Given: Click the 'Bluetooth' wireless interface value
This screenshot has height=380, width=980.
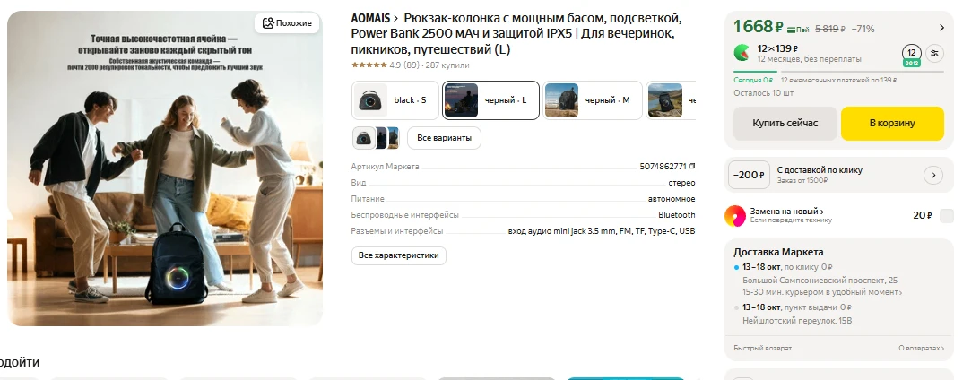Looking at the screenshot, I should pos(676,215).
